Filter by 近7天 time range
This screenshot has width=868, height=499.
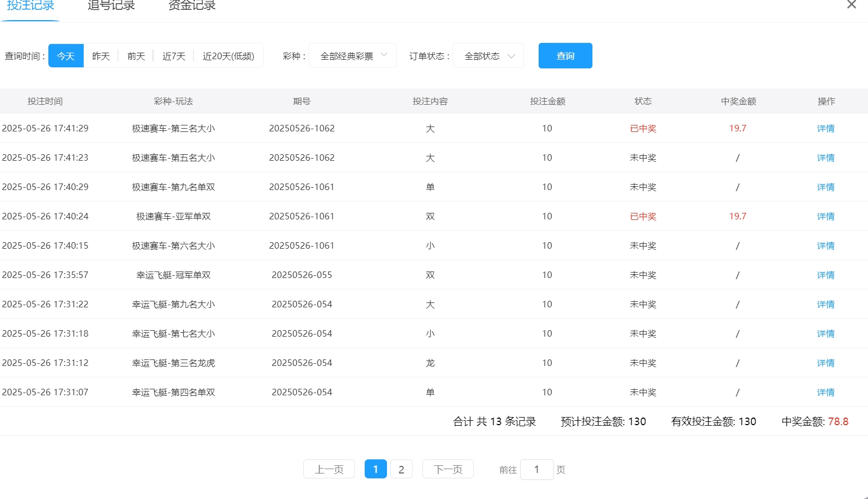coord(174,56)
